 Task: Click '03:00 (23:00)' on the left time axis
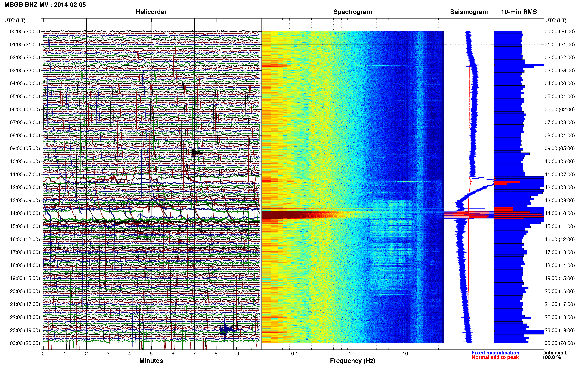tap(25, 71)
